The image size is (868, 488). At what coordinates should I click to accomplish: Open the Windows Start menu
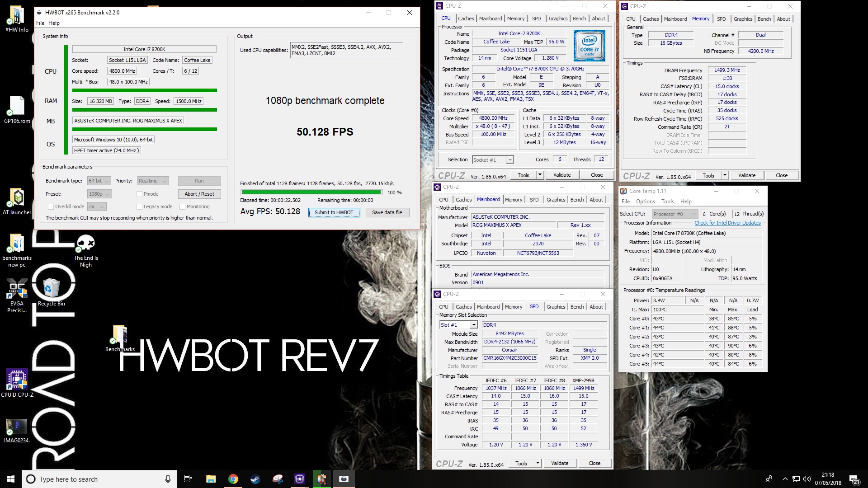(11, 479)
